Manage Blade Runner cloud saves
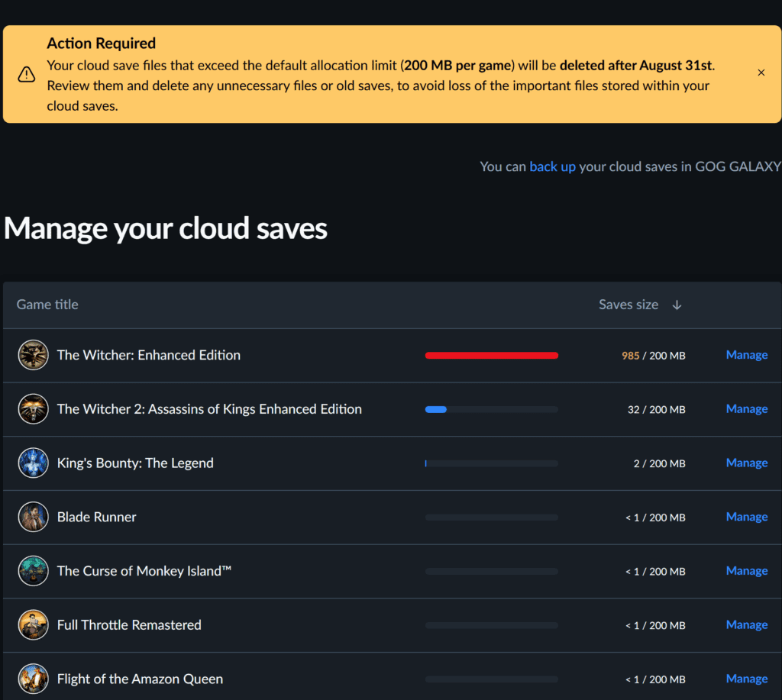The width and height of the screenshot is (782, 700). (x=747, y=517)
